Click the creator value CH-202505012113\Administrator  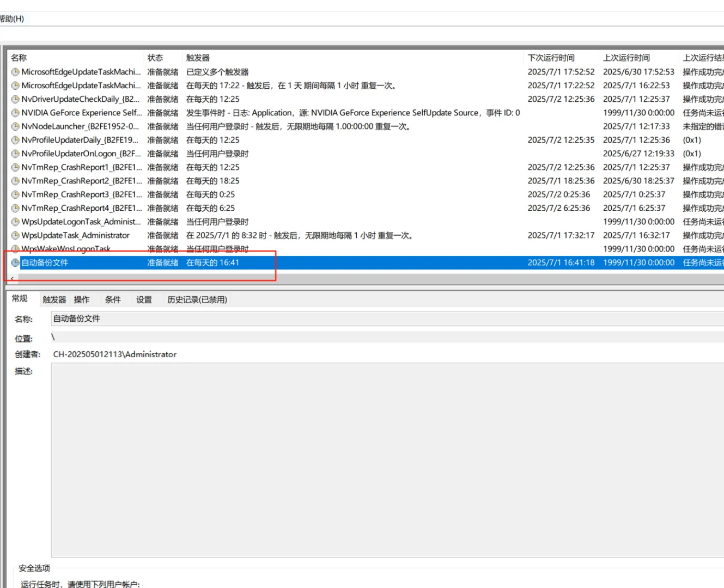(115, 354)
